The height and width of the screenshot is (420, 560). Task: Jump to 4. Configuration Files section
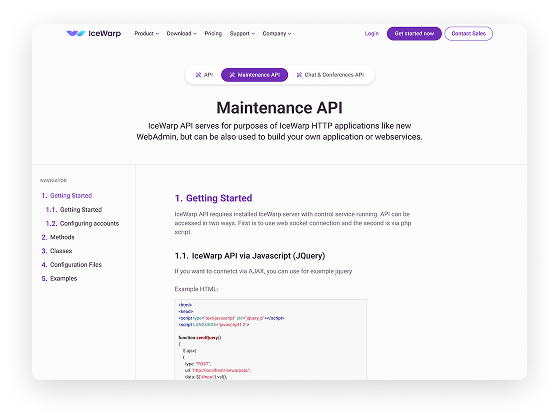pyautogui.click(x=71, y=265)
